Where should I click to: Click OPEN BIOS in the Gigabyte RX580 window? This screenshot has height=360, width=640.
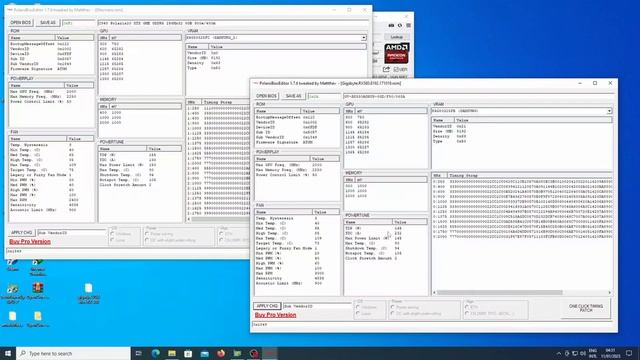(267, 96)
